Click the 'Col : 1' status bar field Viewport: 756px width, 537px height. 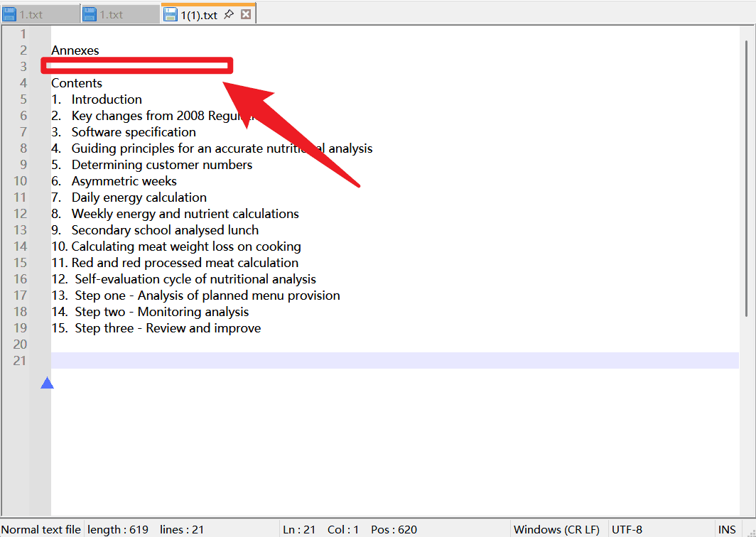(x=342, y=530)
